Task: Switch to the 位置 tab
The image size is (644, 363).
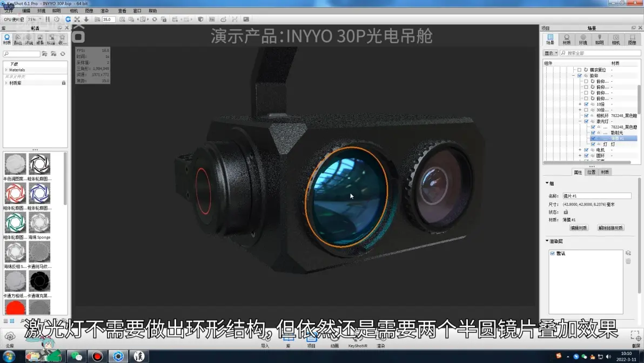Action: [x=592, y=172]
